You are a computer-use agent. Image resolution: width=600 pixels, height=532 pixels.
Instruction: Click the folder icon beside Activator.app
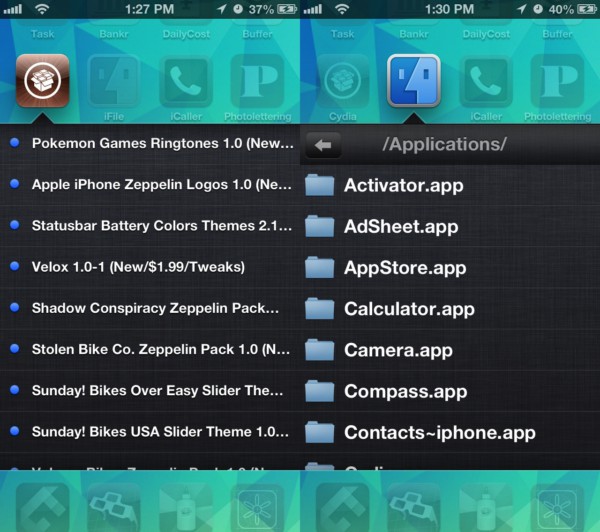[320, 185]
